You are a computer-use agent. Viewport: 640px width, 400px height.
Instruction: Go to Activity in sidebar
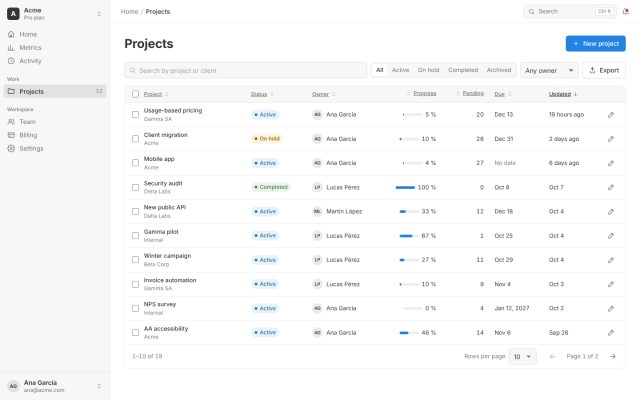click(x=55, y=61)
